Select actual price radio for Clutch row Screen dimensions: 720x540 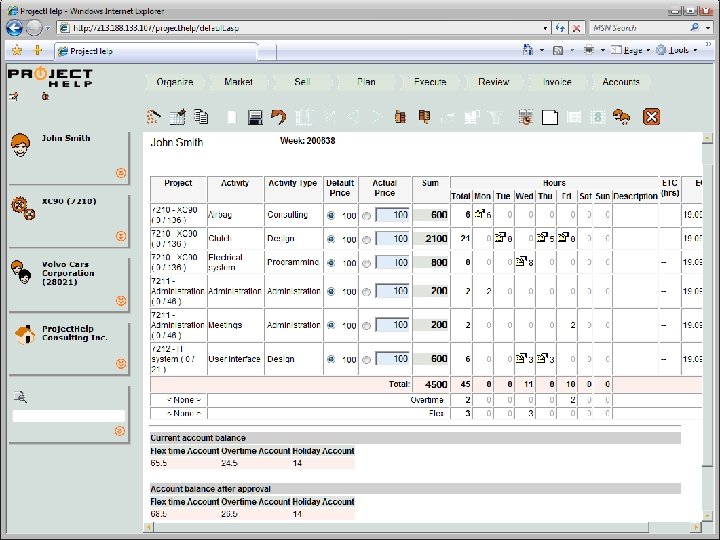366,240
